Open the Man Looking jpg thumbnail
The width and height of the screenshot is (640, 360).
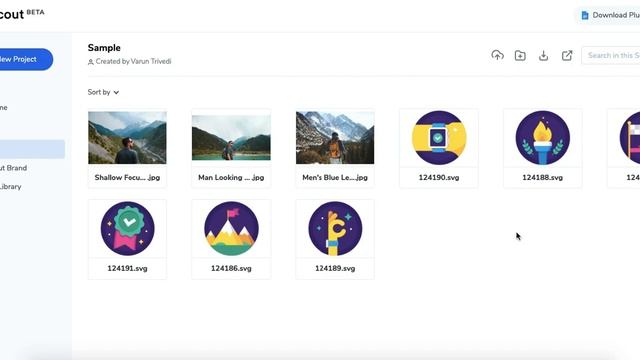pos(231,138)
